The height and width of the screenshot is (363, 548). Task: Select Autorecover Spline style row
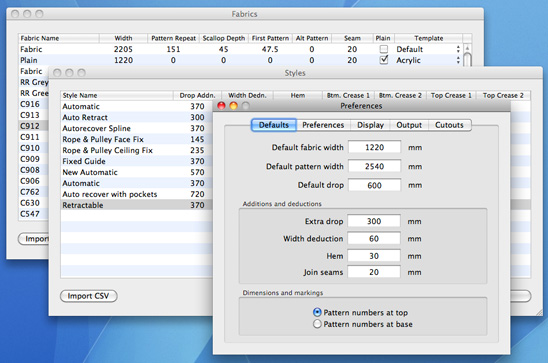coord(136,128)
